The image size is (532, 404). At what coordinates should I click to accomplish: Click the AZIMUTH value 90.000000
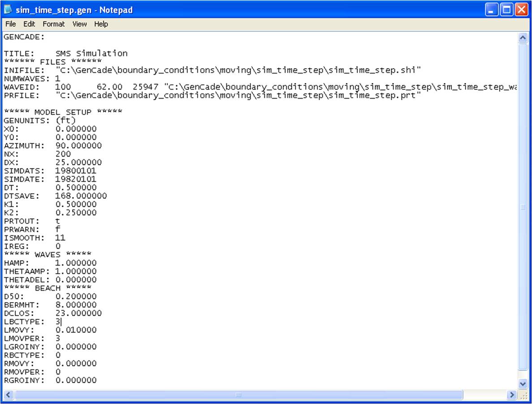pos(79,146)
